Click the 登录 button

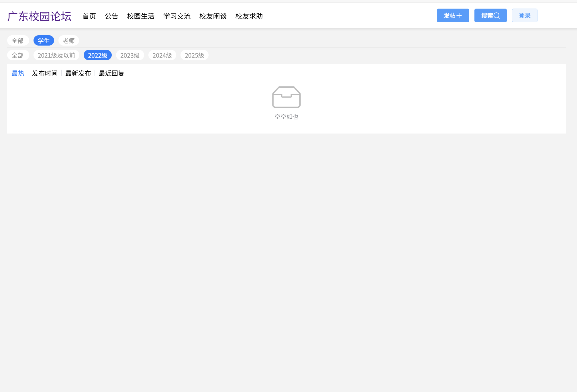coord(524,15)
